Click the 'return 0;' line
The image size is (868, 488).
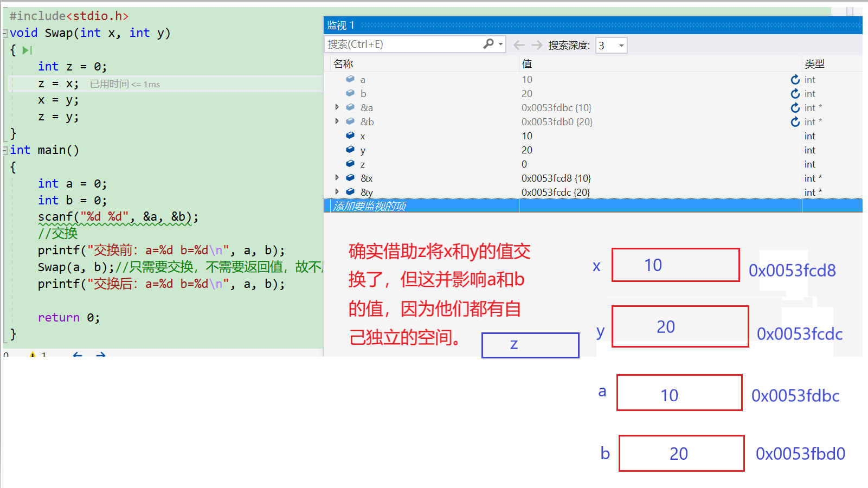tap(69, 318)
